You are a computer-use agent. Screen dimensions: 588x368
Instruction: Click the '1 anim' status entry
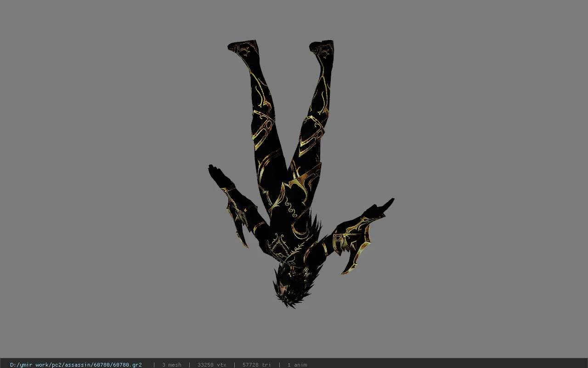[x=297, y=365]
